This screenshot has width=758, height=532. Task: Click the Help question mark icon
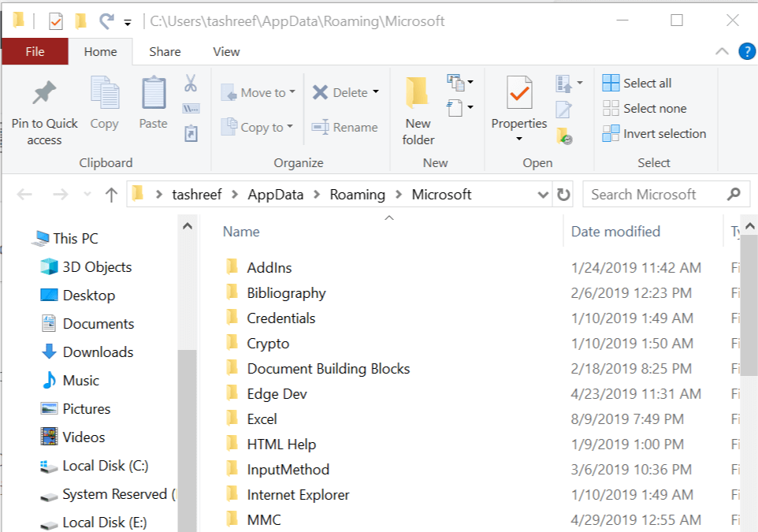[747, 51]
